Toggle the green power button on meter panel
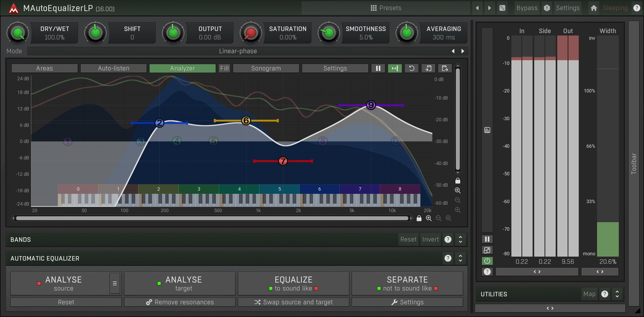 (487, 261)
